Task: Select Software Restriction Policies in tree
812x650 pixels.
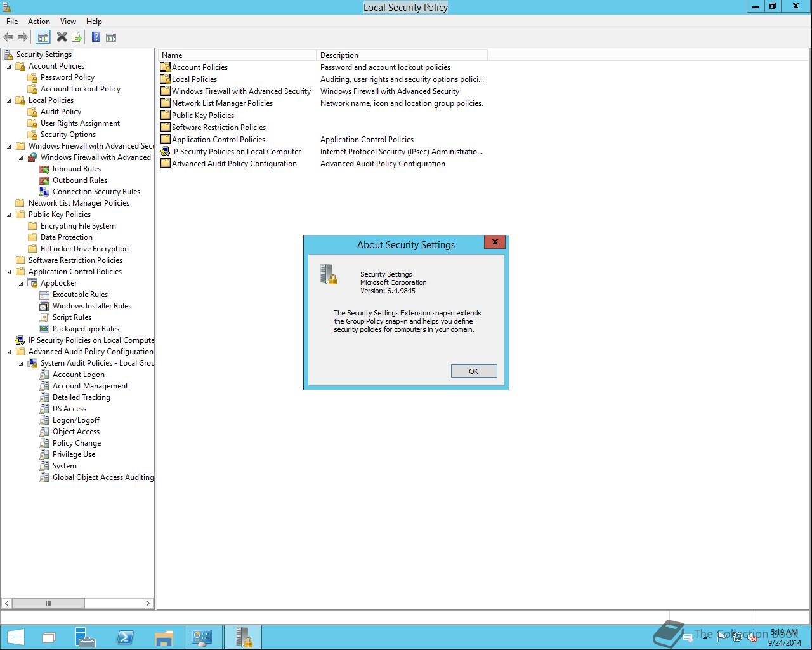Action: point(75,260)
